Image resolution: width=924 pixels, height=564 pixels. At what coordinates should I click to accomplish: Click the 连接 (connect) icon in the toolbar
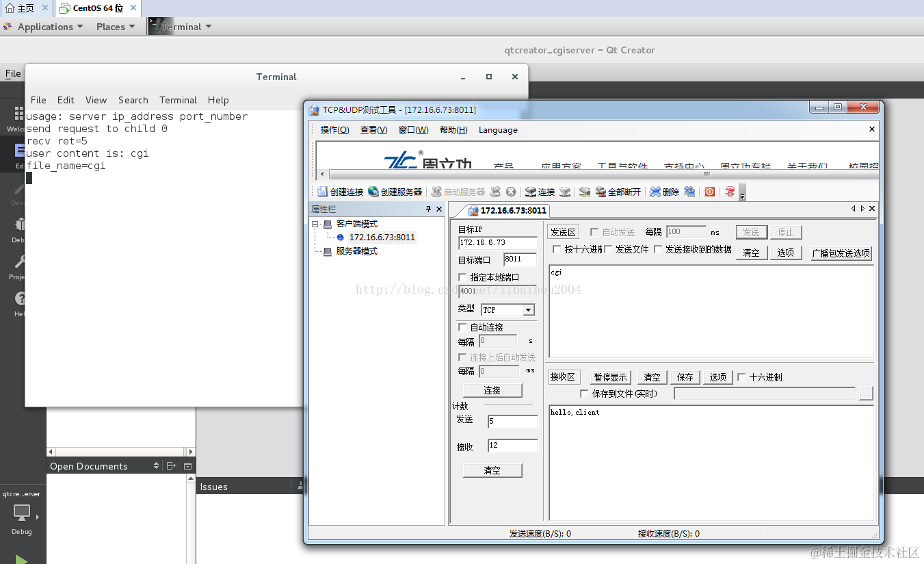(x=531, y=192)
